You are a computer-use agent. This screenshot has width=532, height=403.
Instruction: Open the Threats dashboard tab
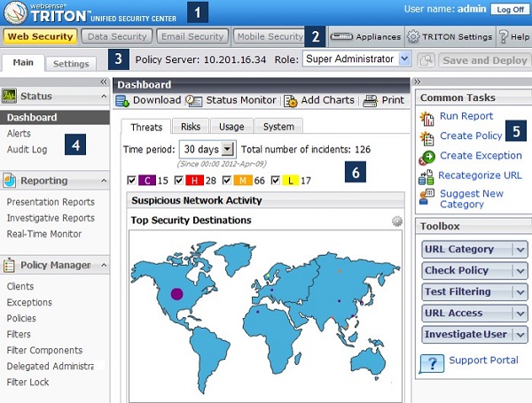pos(146,128)
